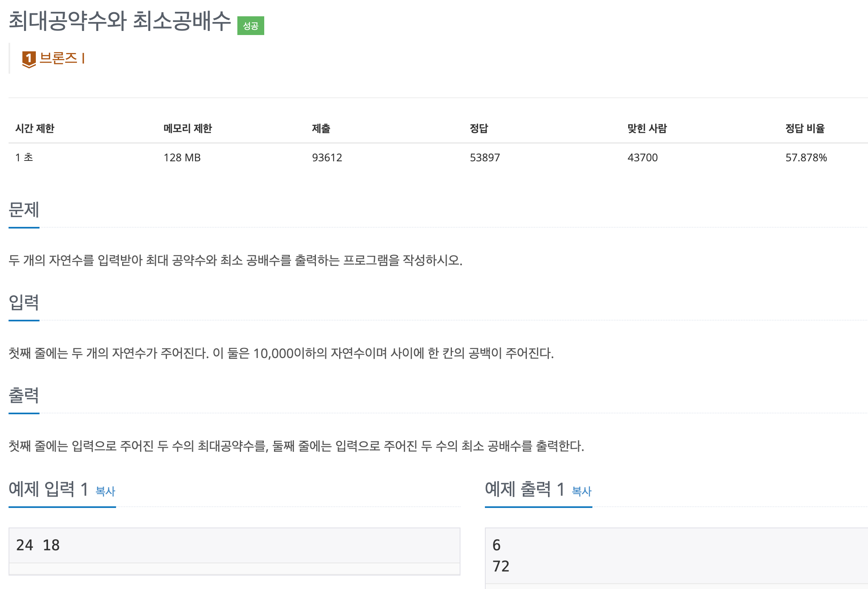Image resolution: width=868 pixels, height=589 pixels.
Task: Click the 시간 제한 column header
Action: coord(35,128)
